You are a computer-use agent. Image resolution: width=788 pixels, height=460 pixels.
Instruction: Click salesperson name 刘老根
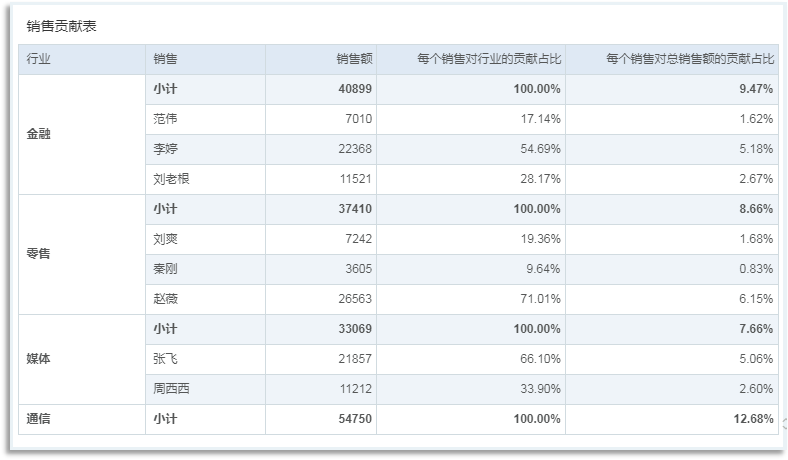pos(172,179)
